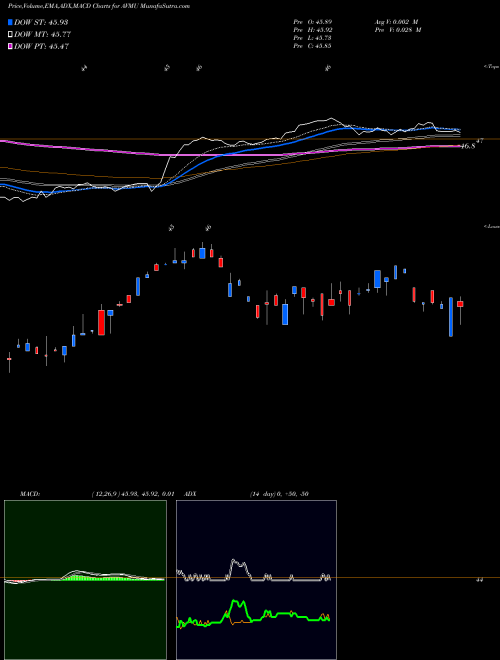This screenshot has width=500, height=660.
Task: Select the 'DOW MT: 45.77' legend text
Action: click(42, 35)
